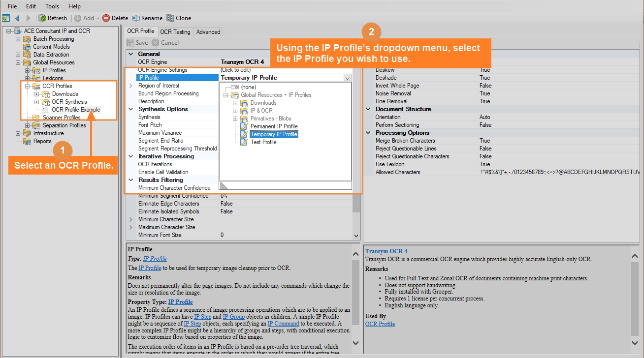Image resolution: width=644 pixels, height=358 pixels.
Task: Open the IP Profile dropdown arrow
Action: coord(348,78)
